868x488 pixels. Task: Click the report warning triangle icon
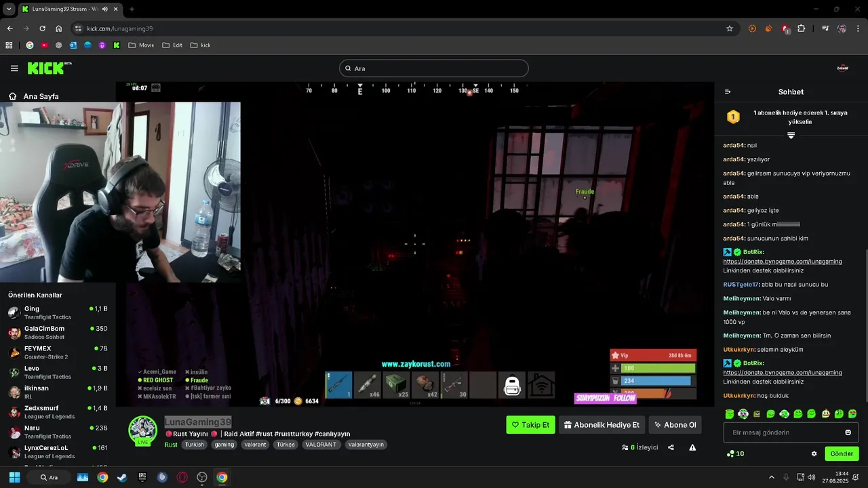pos(692,447)
